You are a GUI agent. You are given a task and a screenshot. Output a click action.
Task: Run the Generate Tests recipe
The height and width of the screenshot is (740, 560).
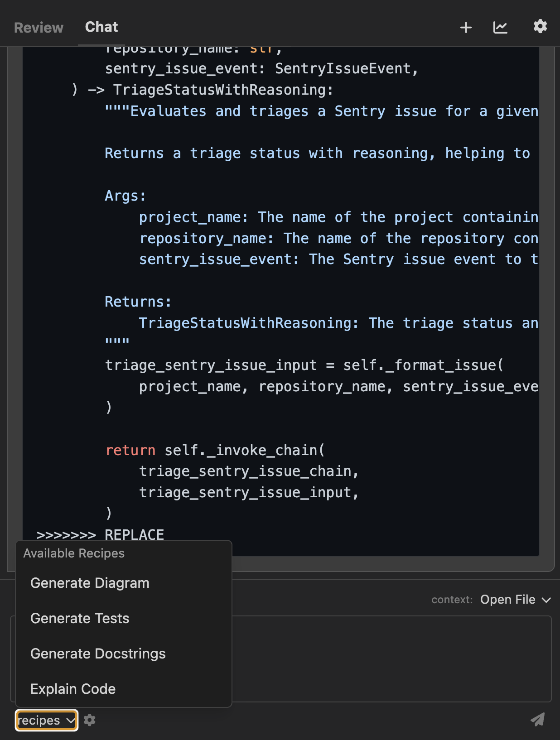pos(80,618)
